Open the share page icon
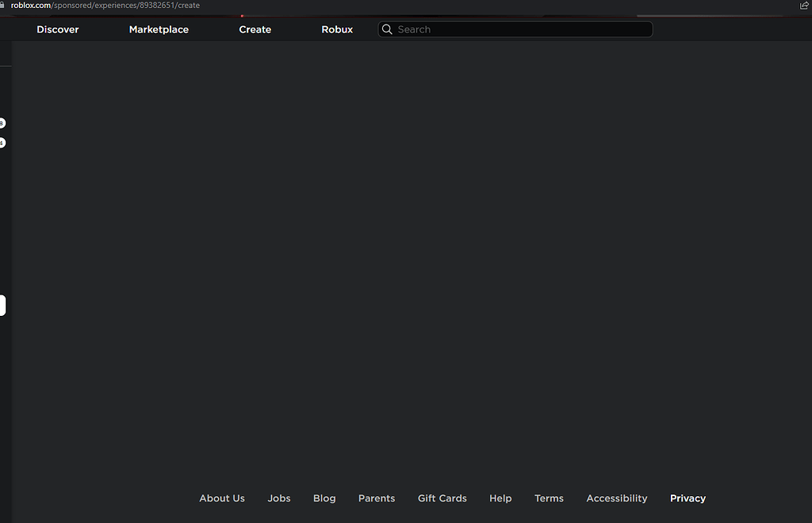Screen dimensions: 812x523 [803, 5]
